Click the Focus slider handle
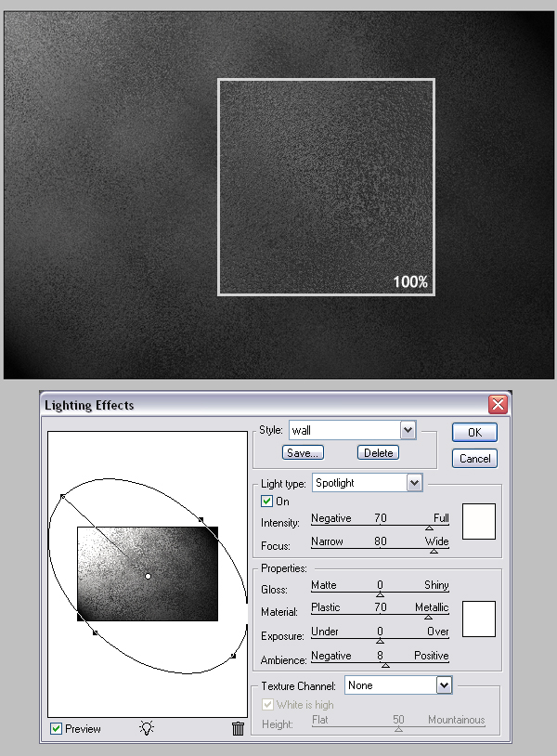The image size is (557, 756). pos(434,551)
